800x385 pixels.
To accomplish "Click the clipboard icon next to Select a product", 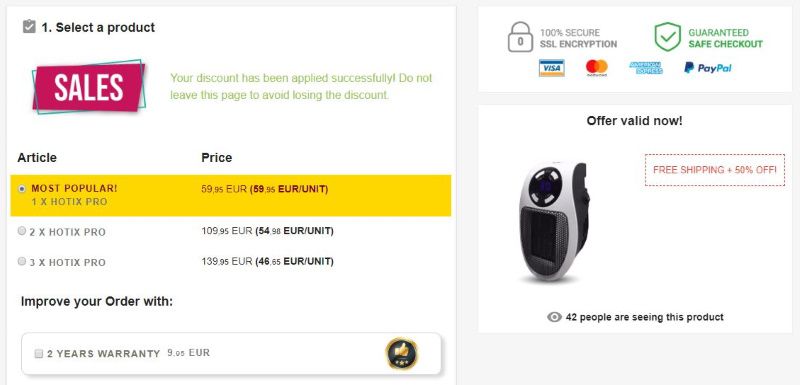I will point(29,27).
